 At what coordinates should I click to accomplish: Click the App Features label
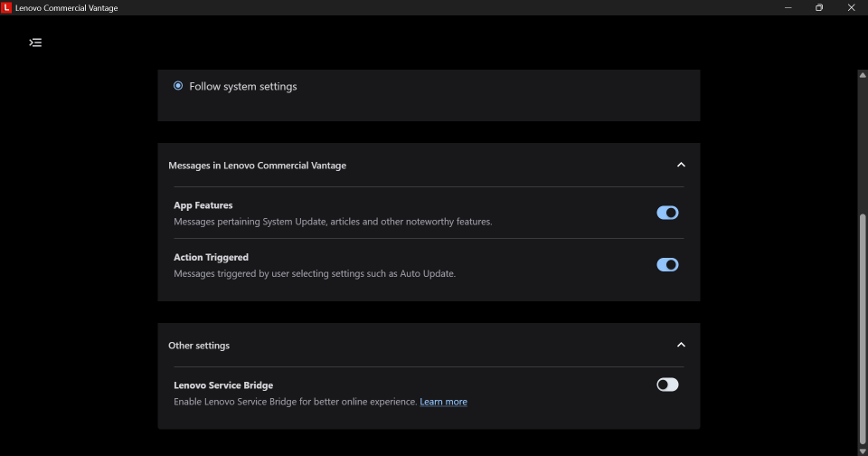pyautogui.click(x=203, y=205)
